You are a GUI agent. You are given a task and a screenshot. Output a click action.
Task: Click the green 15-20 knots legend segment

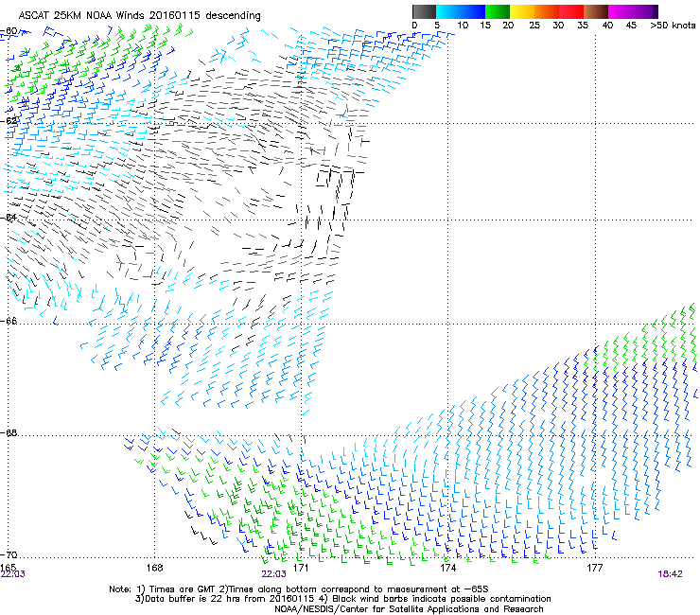click(x=498, y=11)
